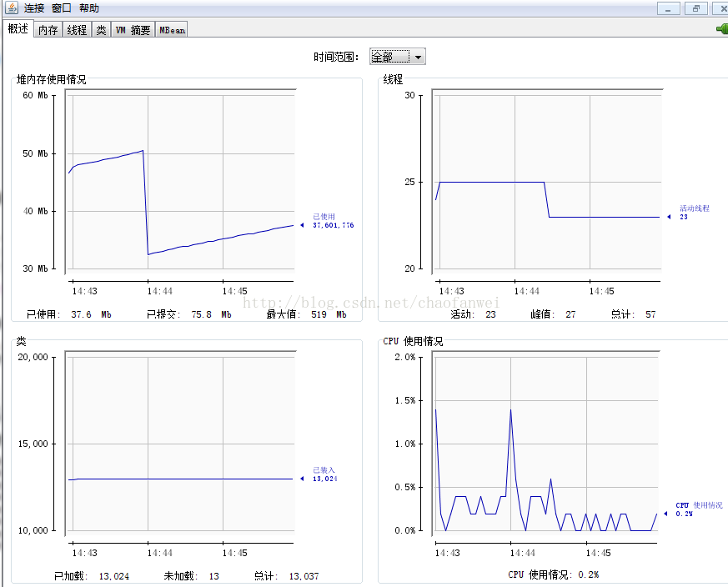
Task: Click the 时间范围 label
Action: (336, 58)
